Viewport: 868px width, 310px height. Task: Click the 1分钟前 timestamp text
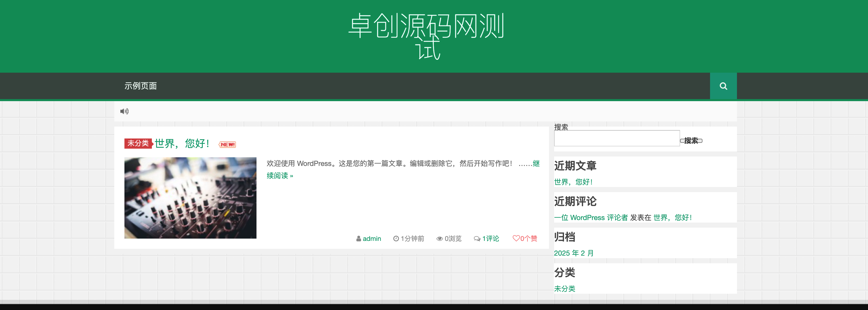point(412,239)
